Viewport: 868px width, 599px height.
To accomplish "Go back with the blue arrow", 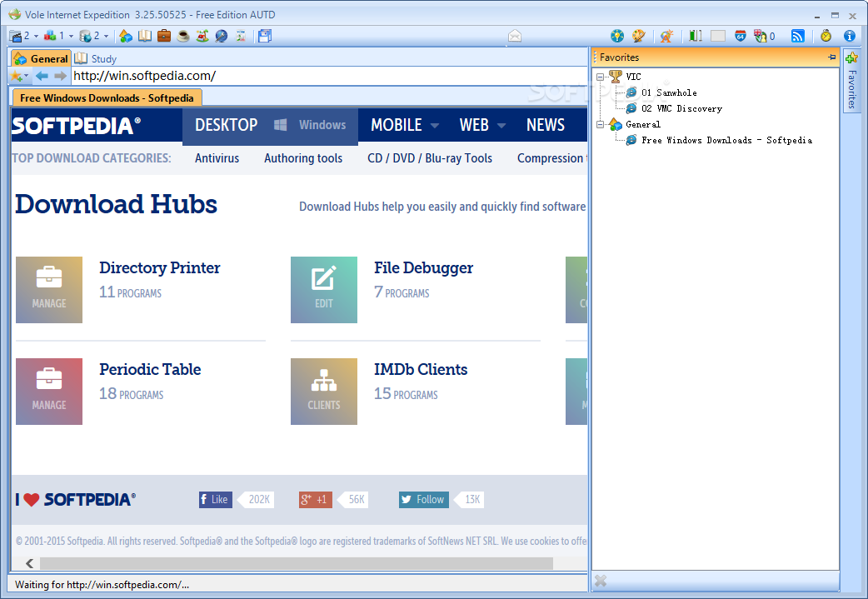I will click(x=42, y=76).
